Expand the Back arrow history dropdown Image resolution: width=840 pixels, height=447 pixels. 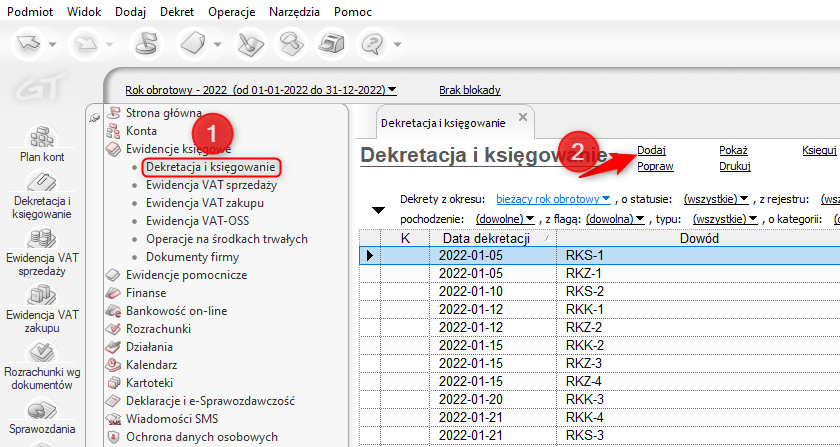click(x=53, y=44)
